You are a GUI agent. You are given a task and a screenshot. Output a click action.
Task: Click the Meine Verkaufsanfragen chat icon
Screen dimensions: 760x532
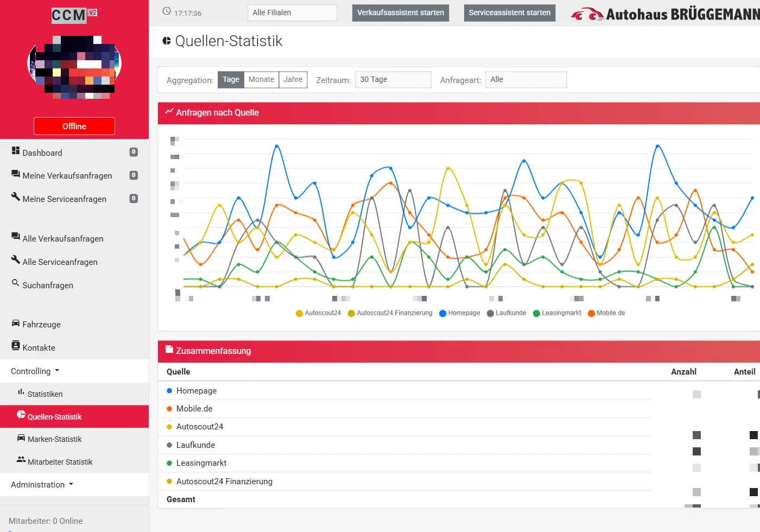tap(16, 174)
